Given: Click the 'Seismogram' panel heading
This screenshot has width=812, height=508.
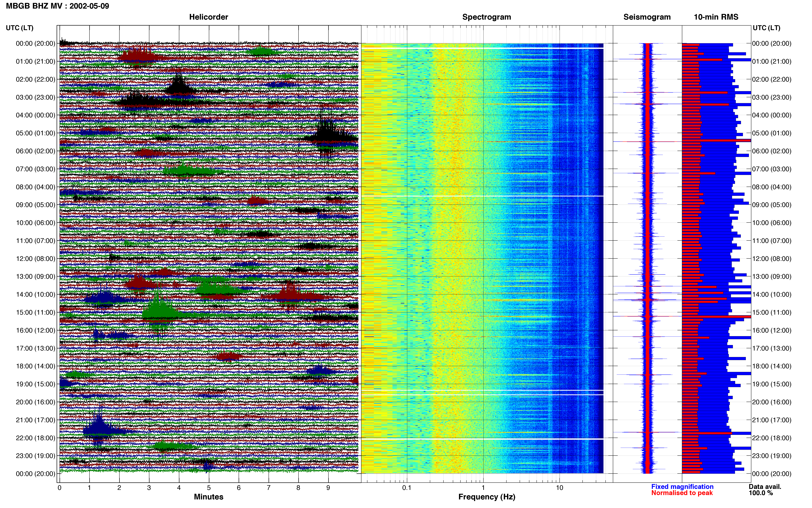Looking at the screenshot, I should pos(647,17).
